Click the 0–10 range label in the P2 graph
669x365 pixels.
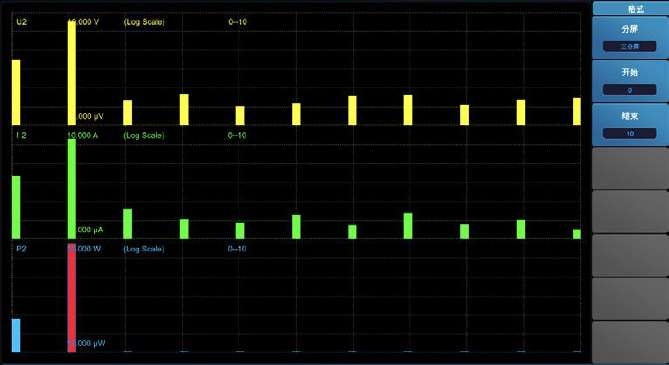237,248
